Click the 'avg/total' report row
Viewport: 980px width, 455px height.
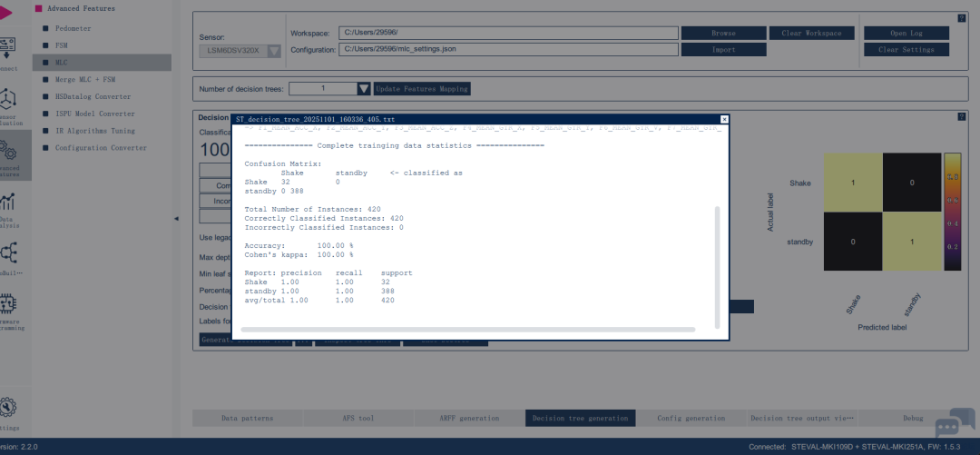point(319,301)
